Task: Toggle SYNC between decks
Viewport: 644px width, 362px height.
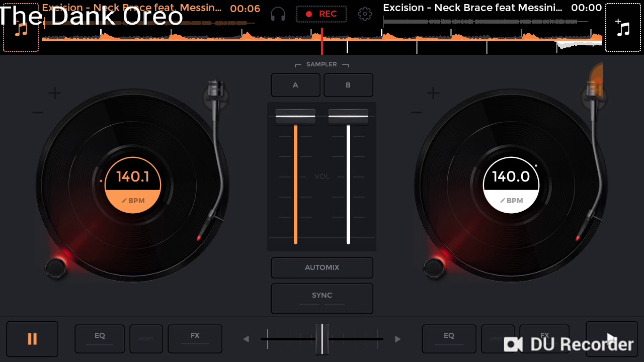Action: 322,298
